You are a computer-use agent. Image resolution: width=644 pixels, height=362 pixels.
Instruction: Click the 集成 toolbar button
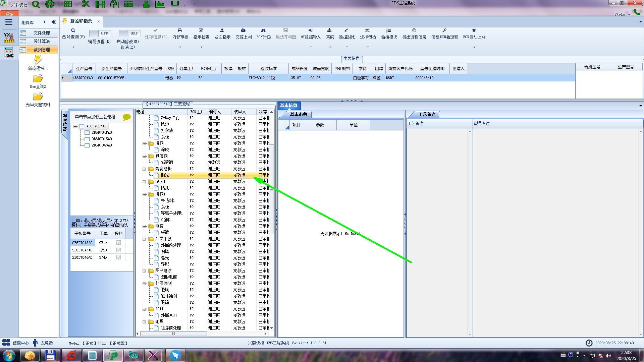point(330,34)
